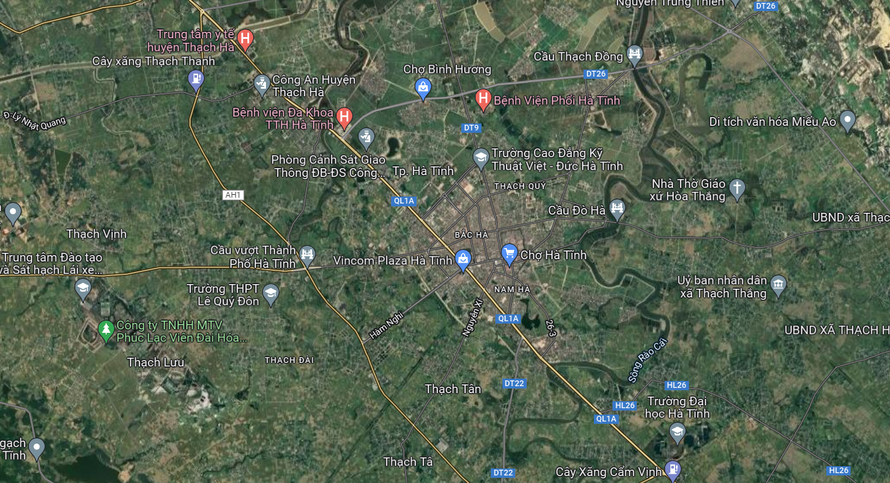Click the AH1 highway shield label
Image resolution: width=890 pixels, height=483 pixels.
tap(233, 195)
